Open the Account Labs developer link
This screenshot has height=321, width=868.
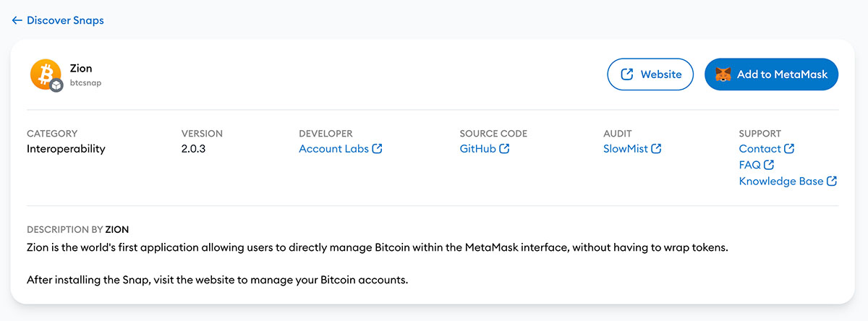(333, 149)
